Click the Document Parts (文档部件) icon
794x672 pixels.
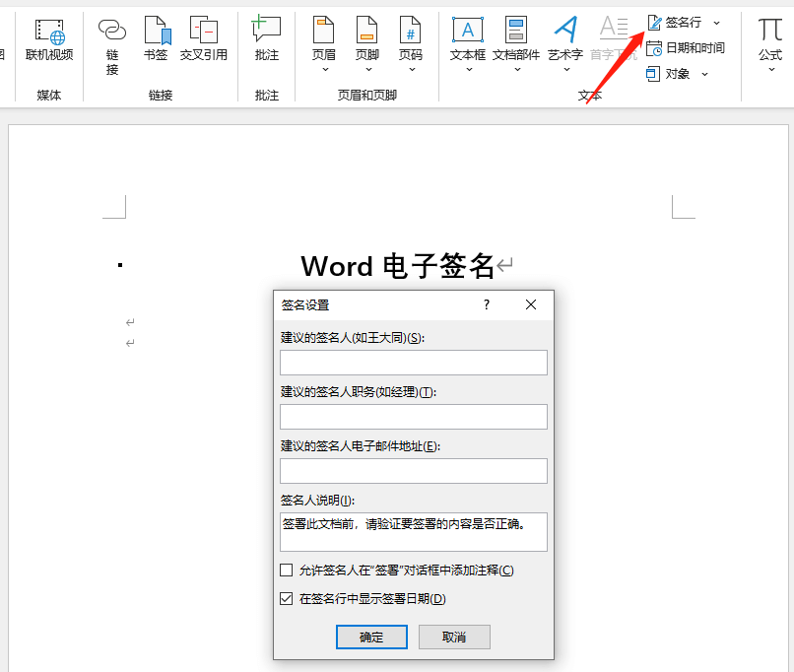click(x=516, y=32)
